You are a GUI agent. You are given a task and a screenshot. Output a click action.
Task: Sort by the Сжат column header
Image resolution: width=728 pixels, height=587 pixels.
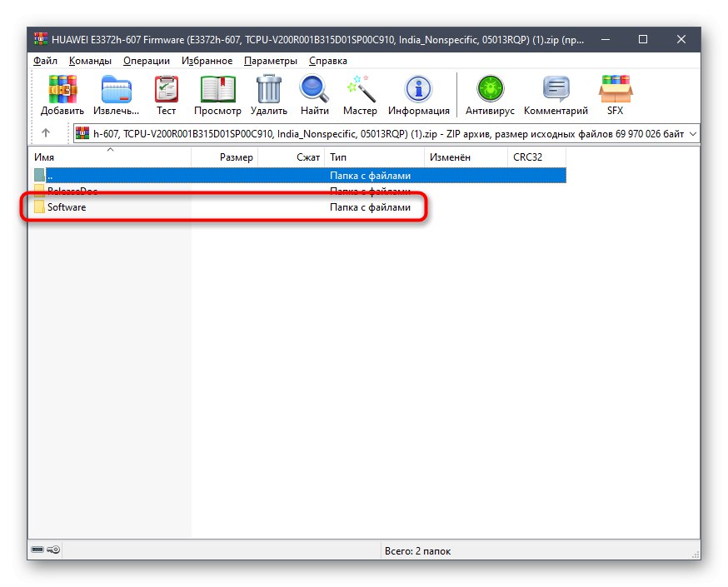click(291, 157)
